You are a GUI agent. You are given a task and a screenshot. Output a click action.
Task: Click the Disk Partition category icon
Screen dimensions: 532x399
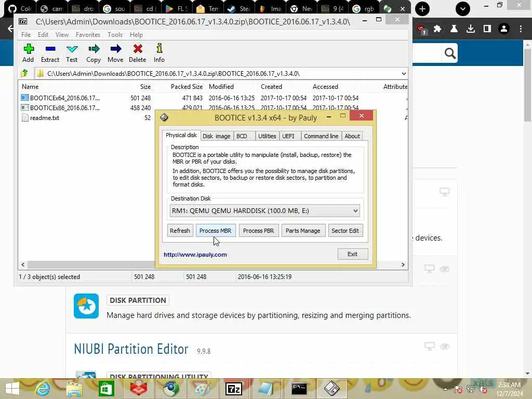pyautogui.click(x=86, y=306)
